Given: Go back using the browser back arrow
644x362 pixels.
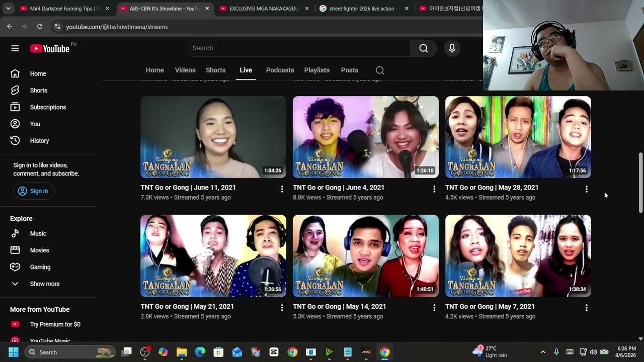Looking at the screenshot, I should [x=10, y=27].
